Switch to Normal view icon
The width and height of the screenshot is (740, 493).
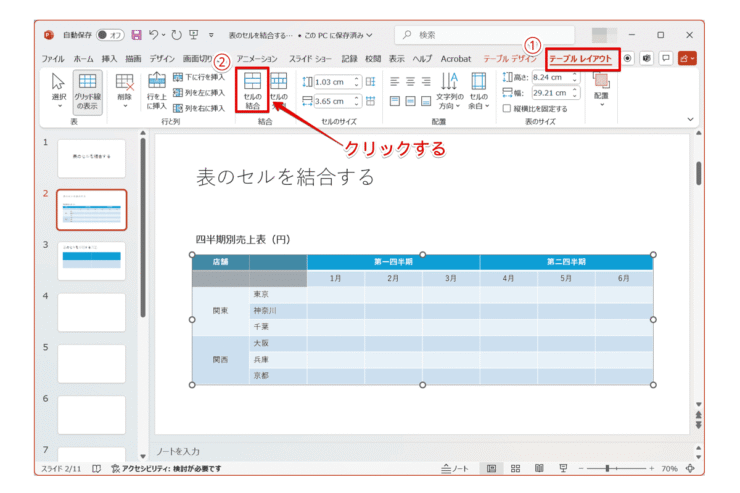tap(491, 468)
